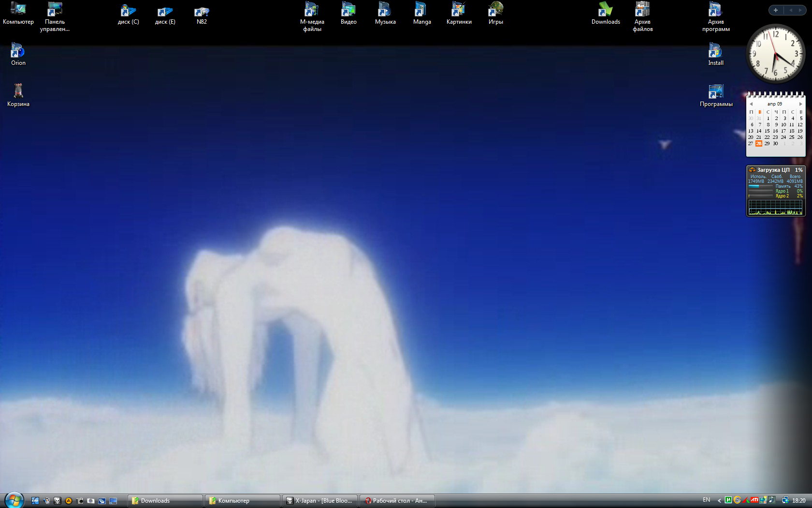The height and width of the screenshot is (508, 812).
Task: Launch the orange AIMP icon in quick launch
Action: 69,501
